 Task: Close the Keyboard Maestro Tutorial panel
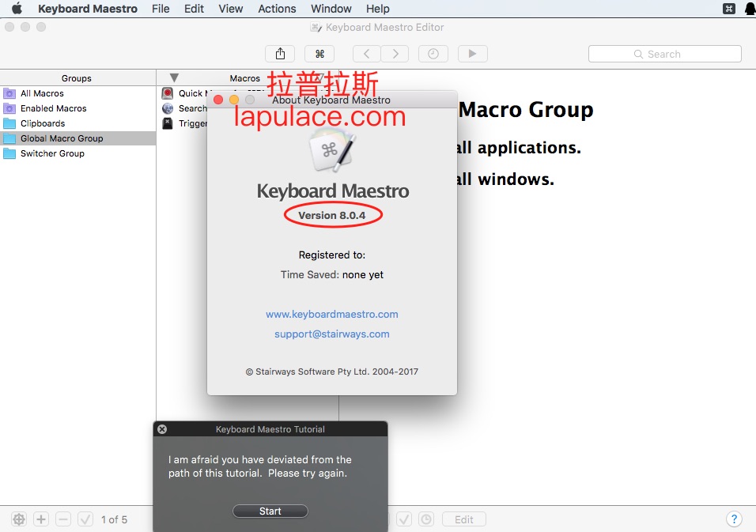162,429
